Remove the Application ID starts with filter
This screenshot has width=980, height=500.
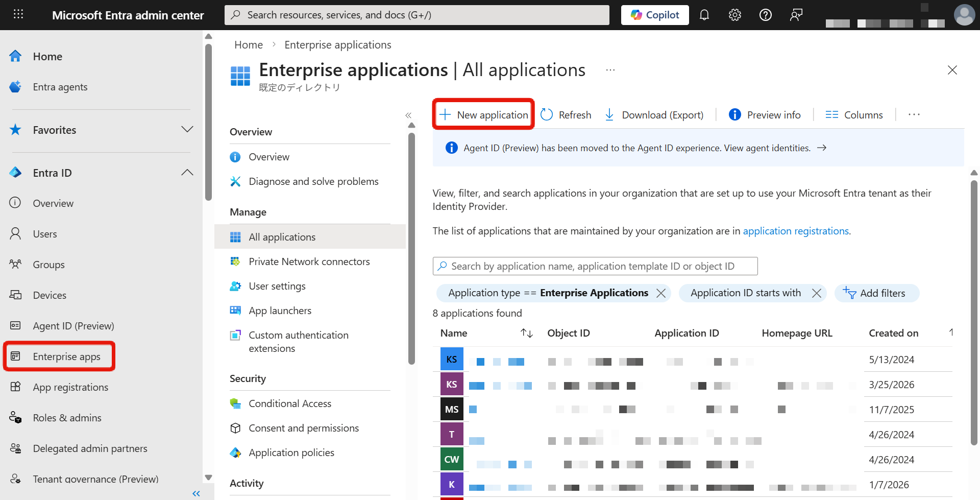point(817,293)
